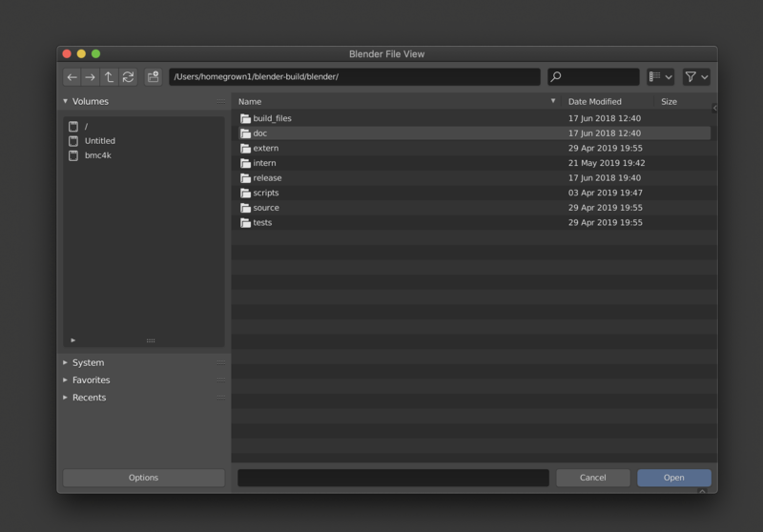
Task: Open display mode list icon
Action: (655, 76)
